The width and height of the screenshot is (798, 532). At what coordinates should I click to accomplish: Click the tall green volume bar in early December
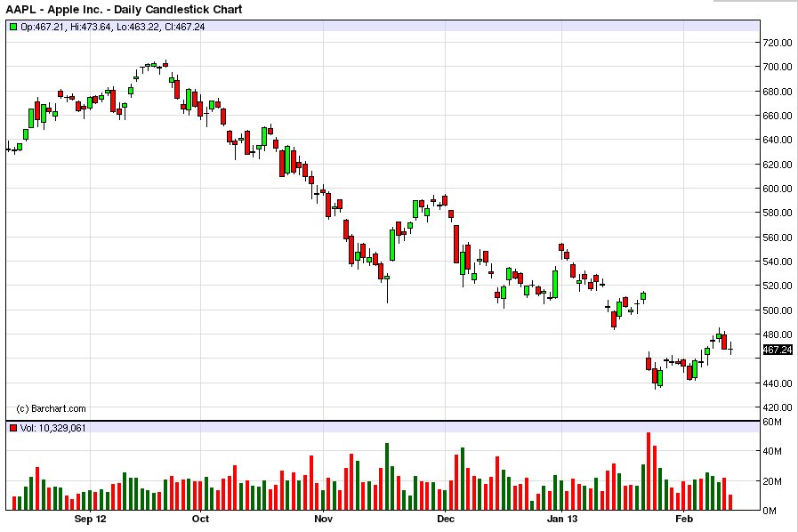[x=463, y=479]
